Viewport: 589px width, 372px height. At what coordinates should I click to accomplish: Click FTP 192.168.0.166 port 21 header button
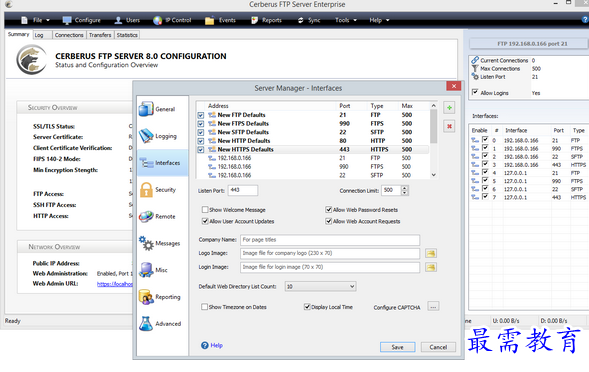pos(529,44)
